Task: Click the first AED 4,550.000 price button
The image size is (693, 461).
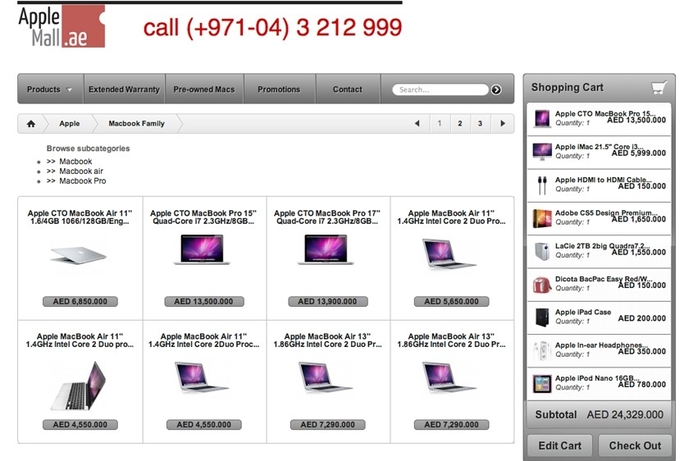Action: tap(80, 425)
